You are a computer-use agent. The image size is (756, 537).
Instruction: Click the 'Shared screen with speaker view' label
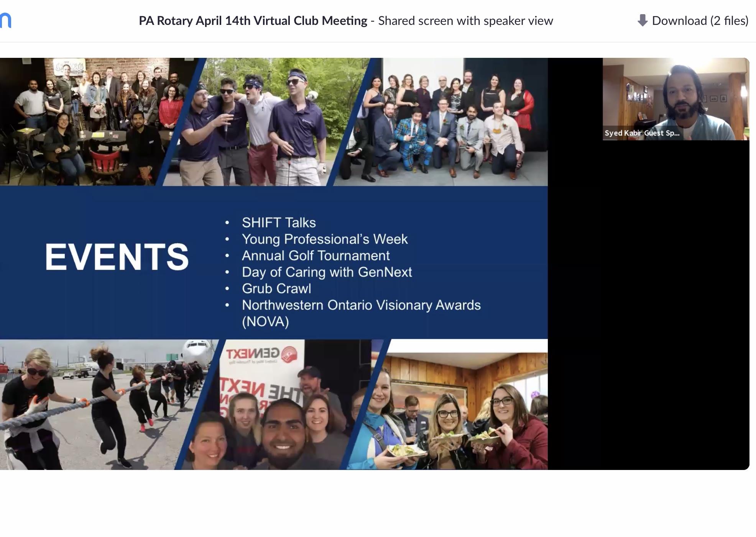pyautogui.click(x=465, y=21)
